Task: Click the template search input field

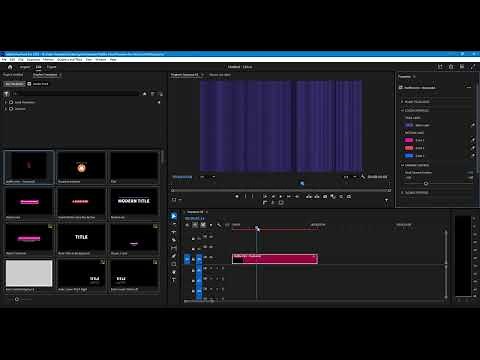Action: tap(76, 94)
